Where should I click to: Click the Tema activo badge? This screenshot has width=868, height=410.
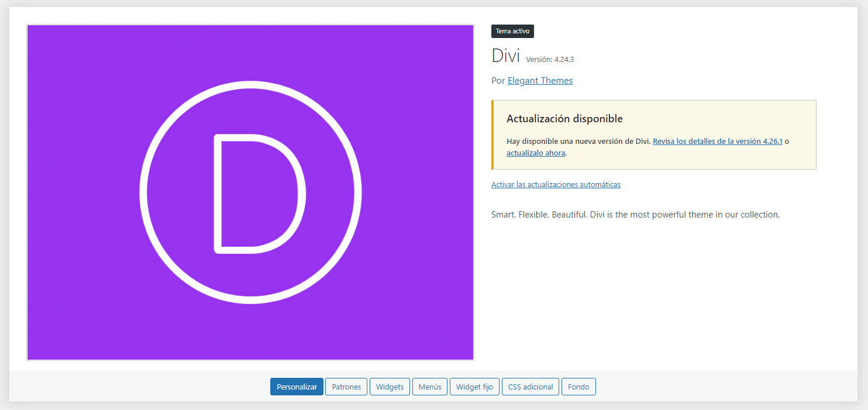click(x=513, y=31)
